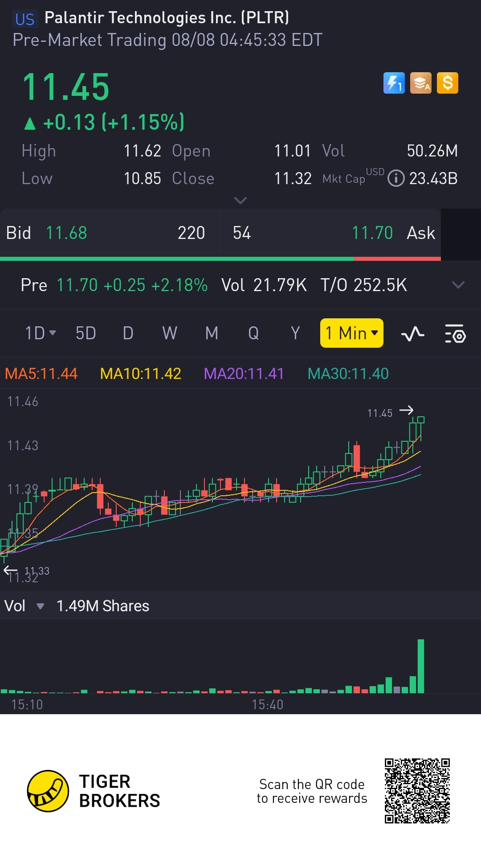Screen dimensions: 481x868
Task: Tap the yellow dollar sign icon
Action: [448, 83]
